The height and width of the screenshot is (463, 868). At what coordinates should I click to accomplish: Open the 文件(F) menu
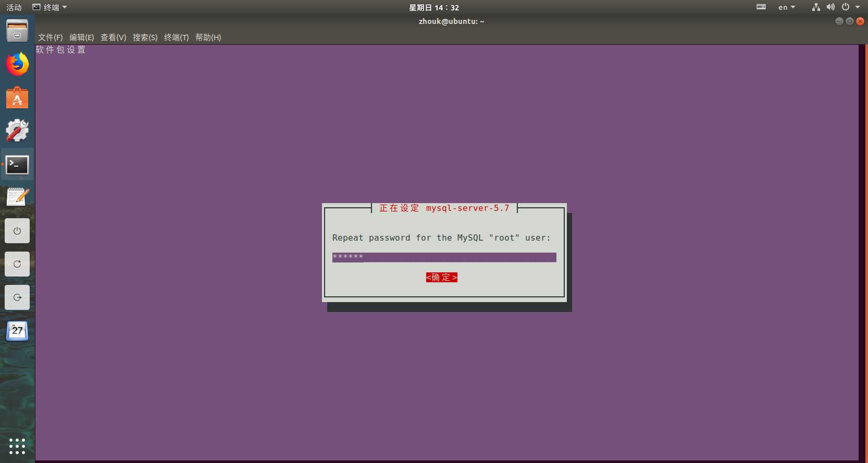pyautogui.click(x=51, y=37)
